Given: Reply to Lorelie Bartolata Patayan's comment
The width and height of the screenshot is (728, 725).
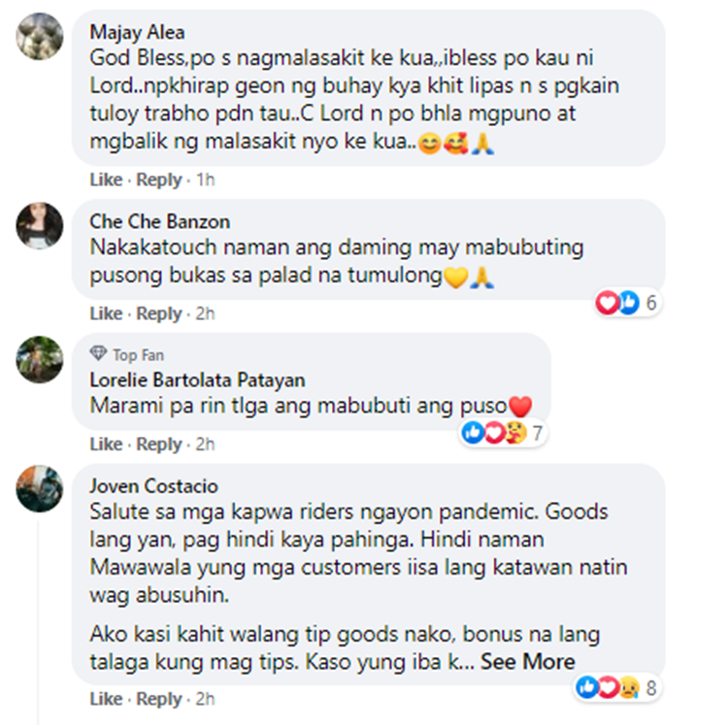Looking at the screenshot, I should [159, 445].
